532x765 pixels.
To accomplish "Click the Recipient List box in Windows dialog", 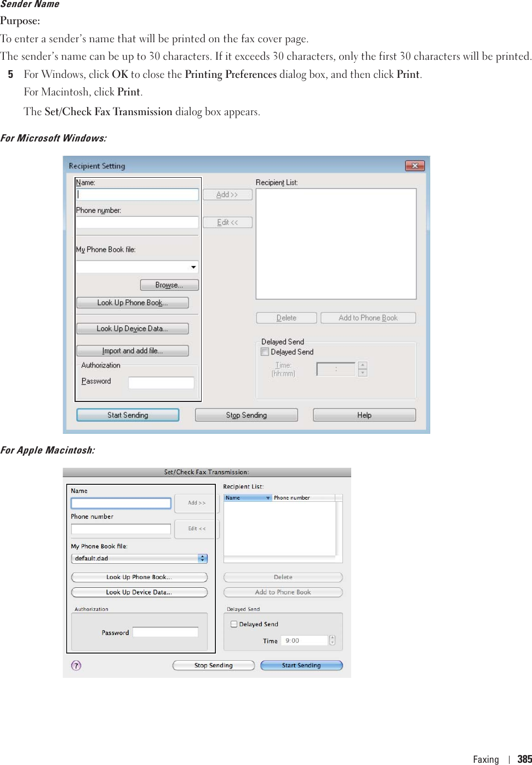I will coord(336,243).
